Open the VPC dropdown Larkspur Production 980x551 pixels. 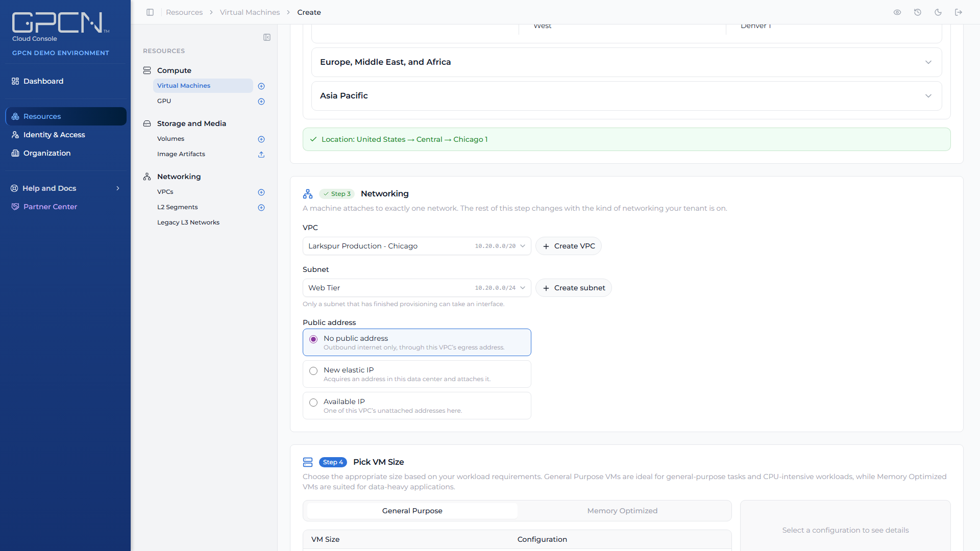(416, 246)
